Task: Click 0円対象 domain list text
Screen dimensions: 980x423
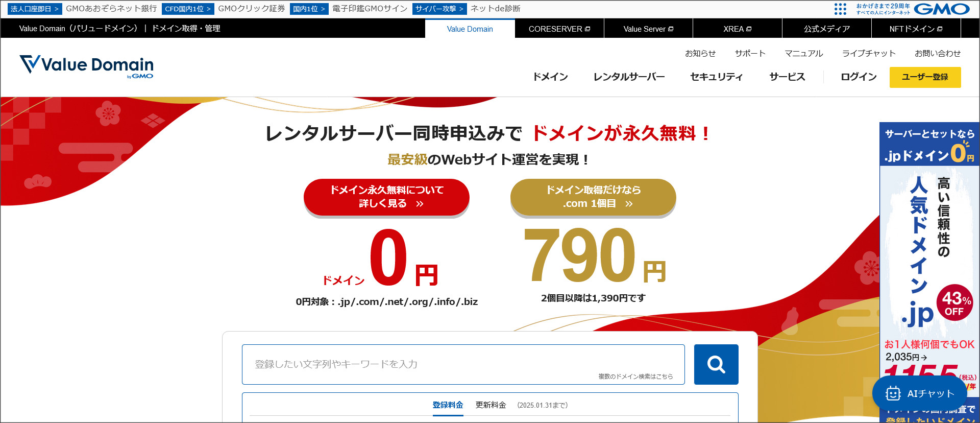Action: (x=387, y=302)
